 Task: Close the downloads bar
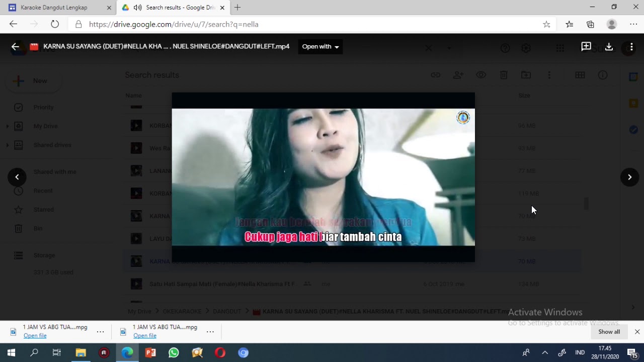click(x=637, y=332)
